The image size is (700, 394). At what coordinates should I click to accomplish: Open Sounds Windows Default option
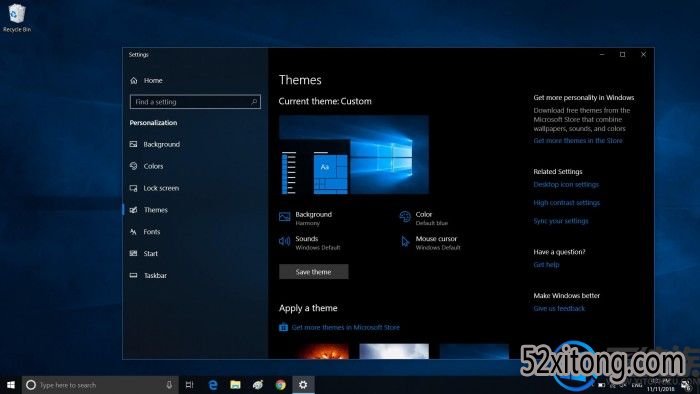pyautogui.click(x=317, y=243)
